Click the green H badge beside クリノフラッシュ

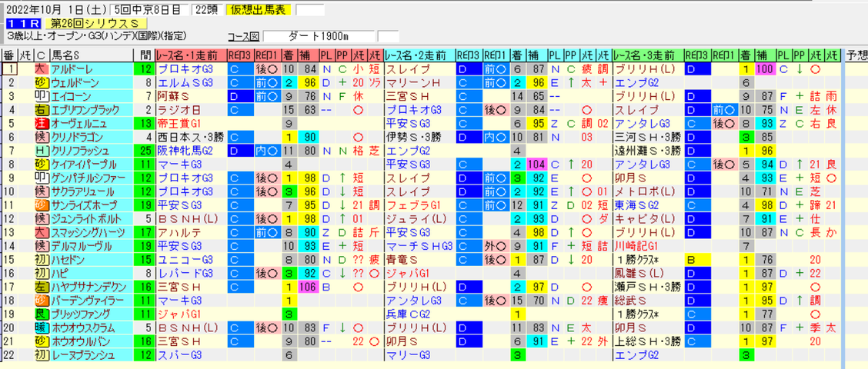(41, 151)
